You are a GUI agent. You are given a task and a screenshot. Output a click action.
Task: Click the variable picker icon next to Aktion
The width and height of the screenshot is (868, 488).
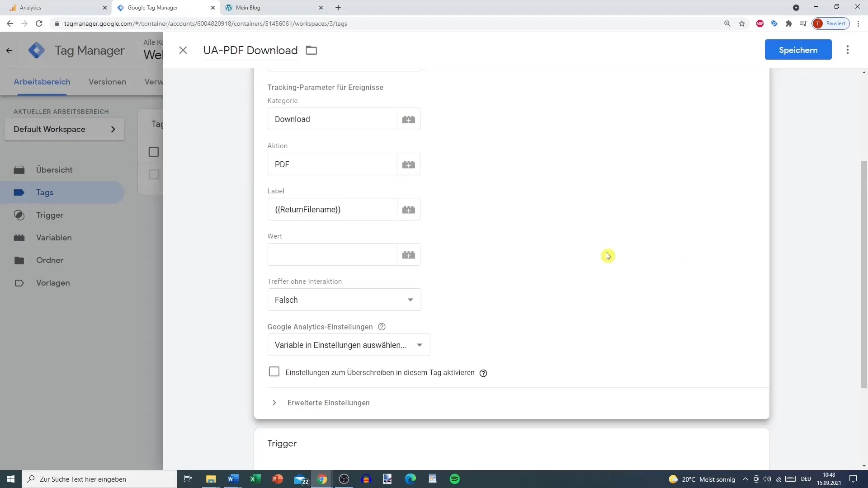click(409, 164)
